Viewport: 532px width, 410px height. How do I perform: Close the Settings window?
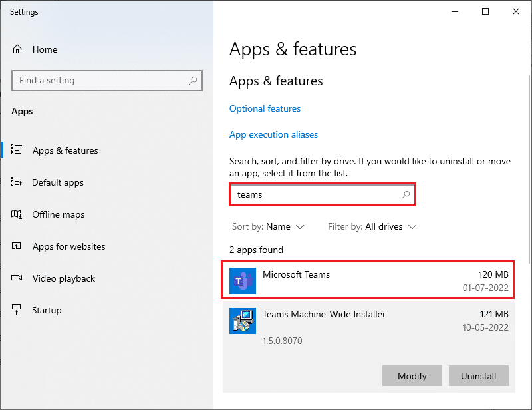click(x=516, y=11)
